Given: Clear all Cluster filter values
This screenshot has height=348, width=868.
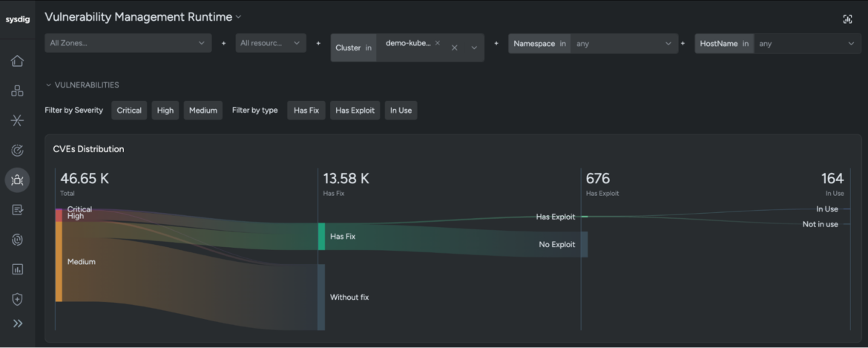Looking at the screenshot, I should [455, 47].
